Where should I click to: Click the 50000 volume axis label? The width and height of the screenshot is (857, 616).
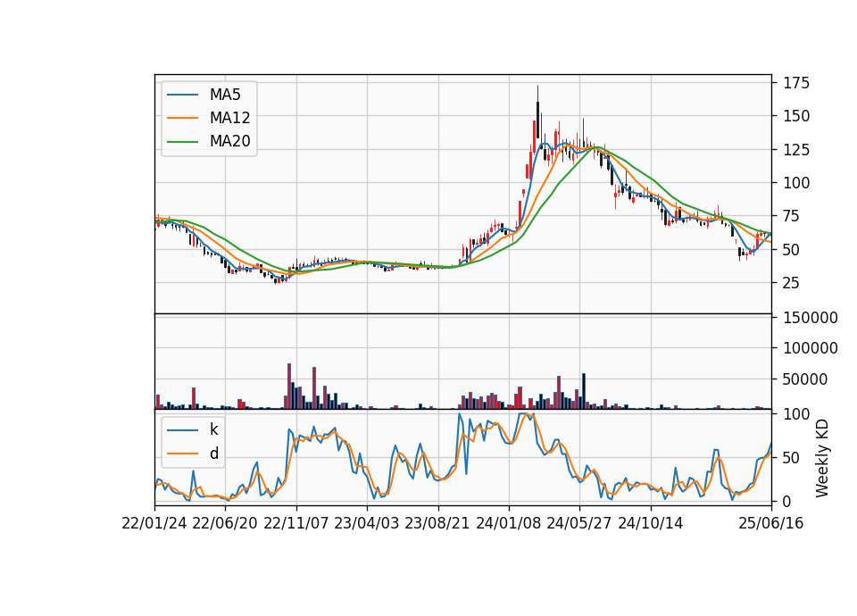(805, 379)
